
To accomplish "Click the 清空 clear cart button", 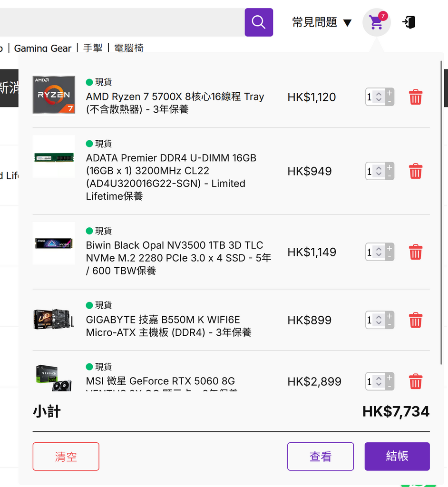I will point(66,456).
